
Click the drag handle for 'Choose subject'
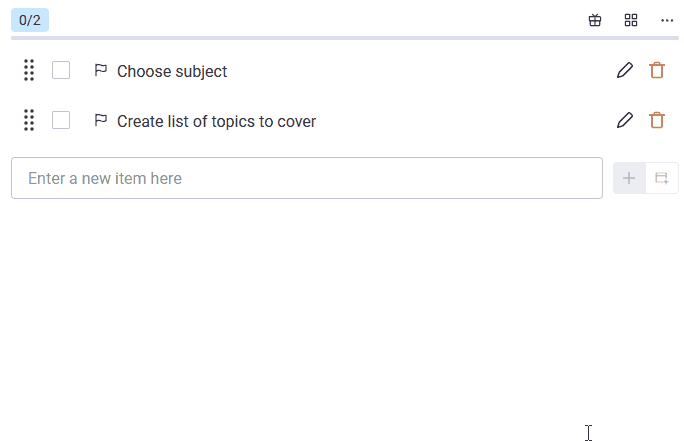pos(29,70)
